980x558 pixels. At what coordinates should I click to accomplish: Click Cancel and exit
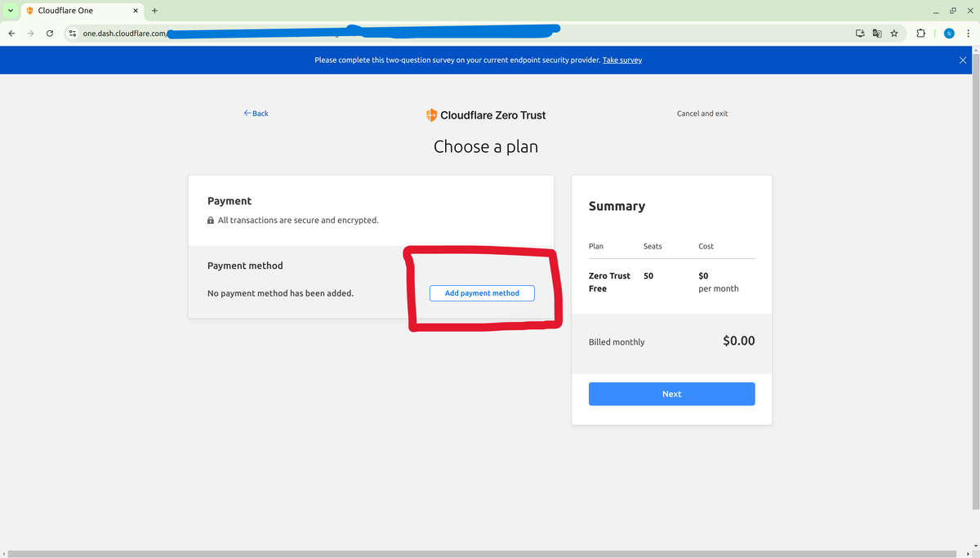(x=702, y=114)
